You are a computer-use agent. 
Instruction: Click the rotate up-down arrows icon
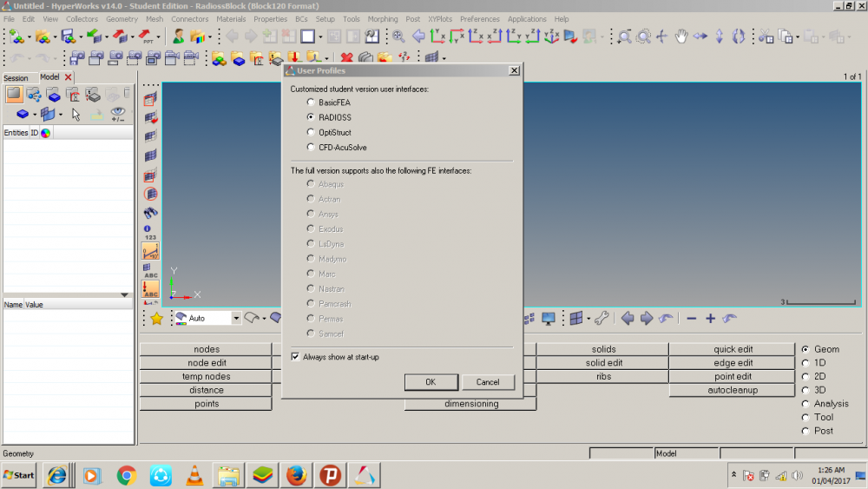point(719,36)
